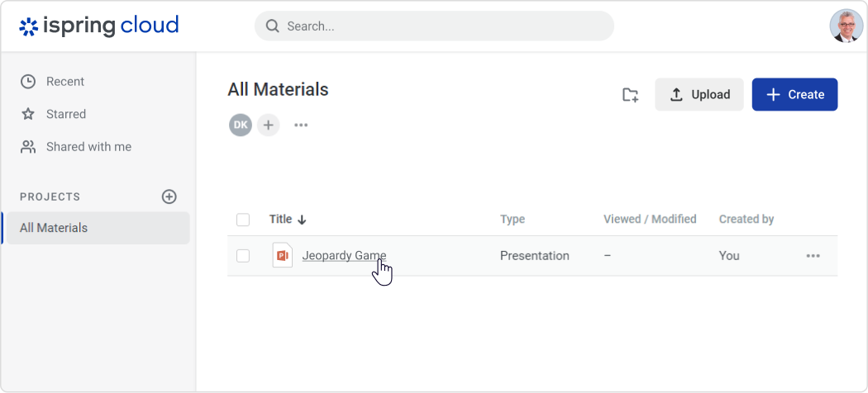Click the iSpring Cloud logo
Screen dimensions: 868x393
click(98, 26)
